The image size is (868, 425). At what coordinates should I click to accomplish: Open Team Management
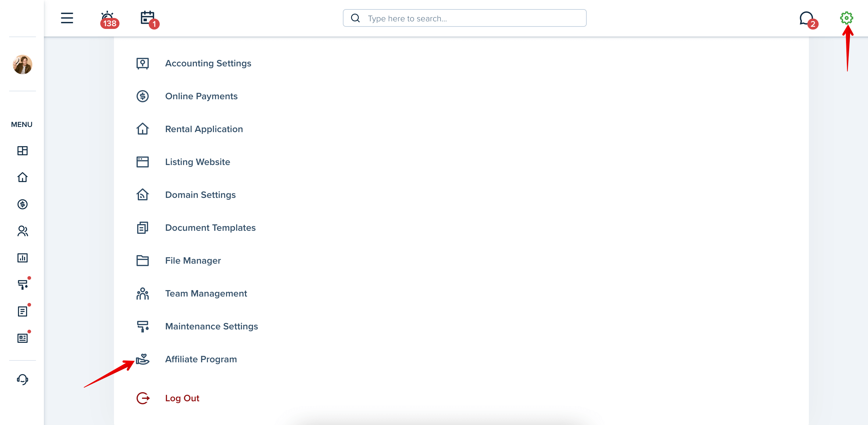pyautogui.click(x=206, y=293)
